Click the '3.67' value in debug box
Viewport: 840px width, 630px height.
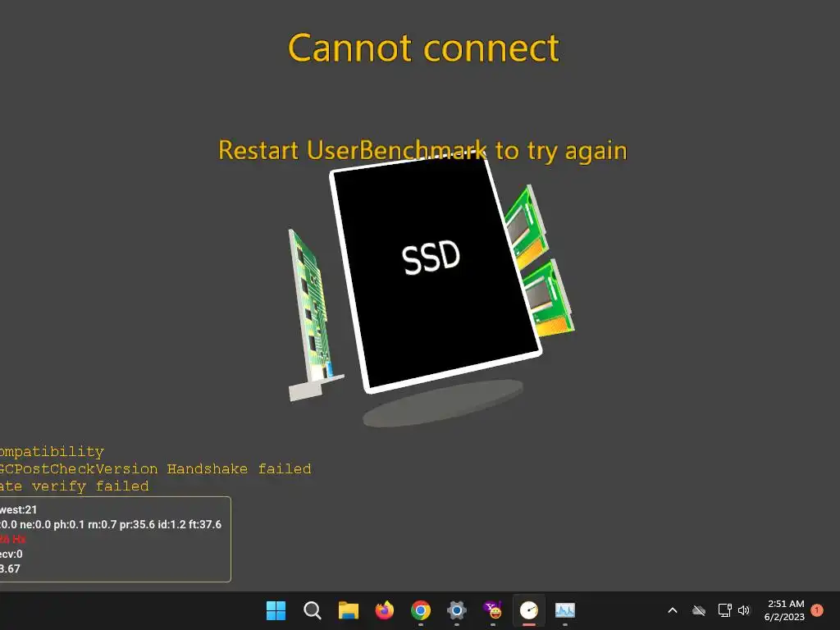point(10,569)
